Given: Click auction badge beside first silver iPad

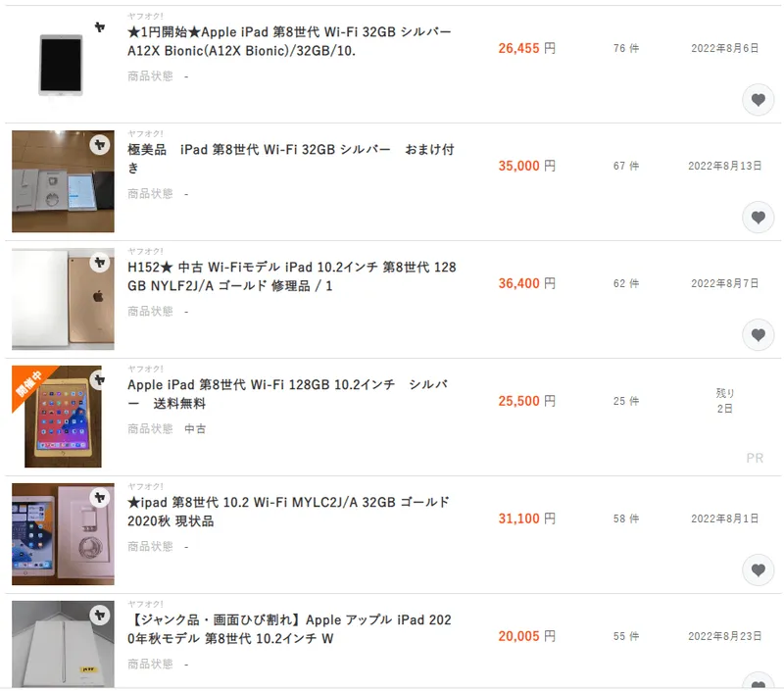Looking at the screenshot, I should [100, 27].
